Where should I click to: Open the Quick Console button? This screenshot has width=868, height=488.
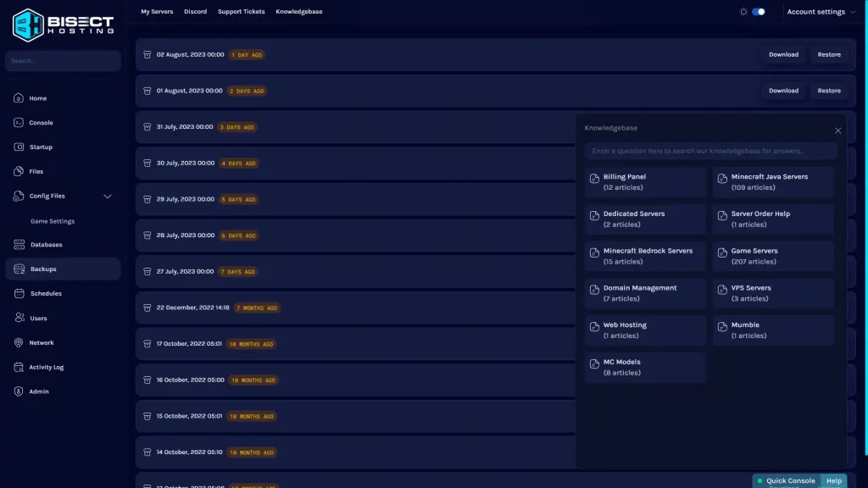click(786, 480)
